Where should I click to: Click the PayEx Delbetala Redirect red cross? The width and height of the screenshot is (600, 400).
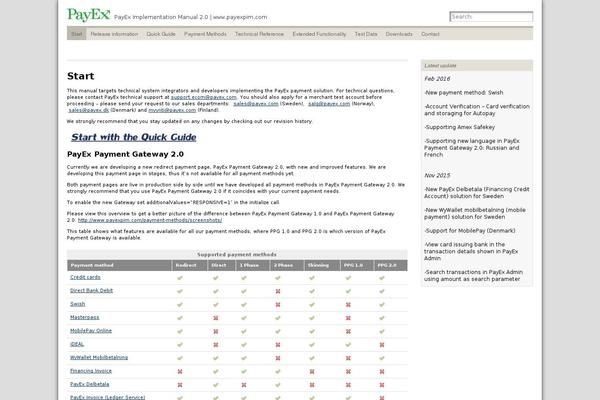click(180, 385)
